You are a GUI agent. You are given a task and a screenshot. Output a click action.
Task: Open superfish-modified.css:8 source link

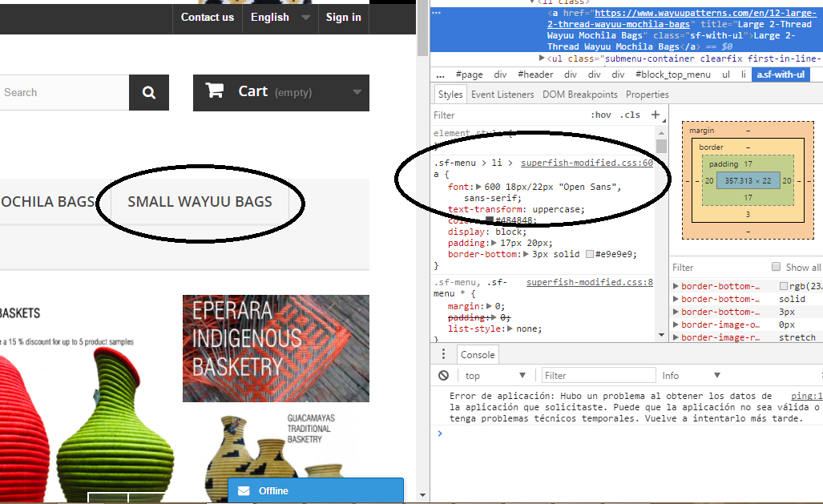590,282
